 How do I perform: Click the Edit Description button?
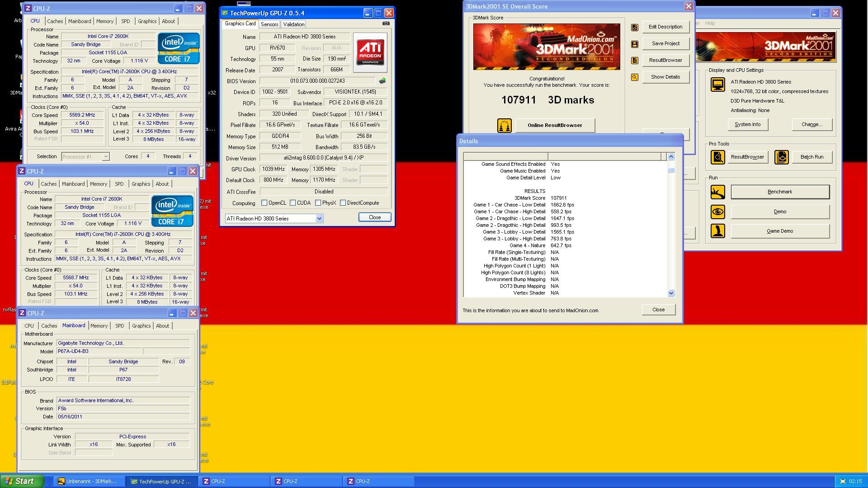pyautogui.click(x=665, y=27)
